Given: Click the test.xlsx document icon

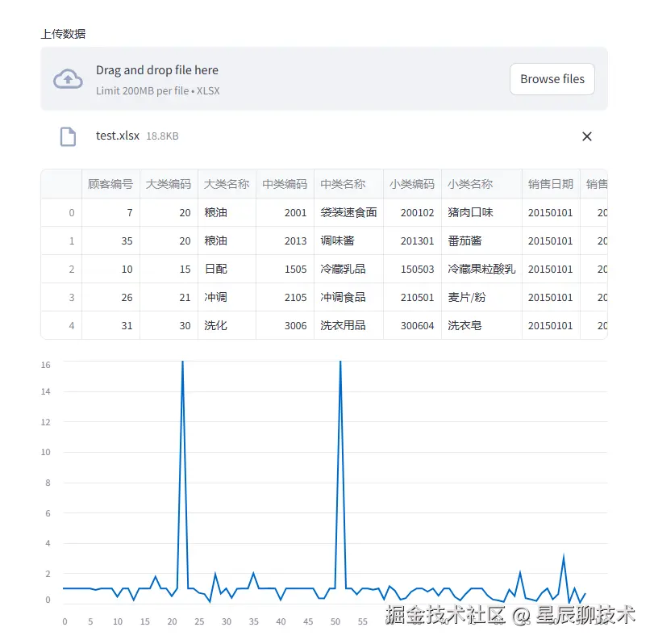Looking at the screenshot, I should coord(68,136).
